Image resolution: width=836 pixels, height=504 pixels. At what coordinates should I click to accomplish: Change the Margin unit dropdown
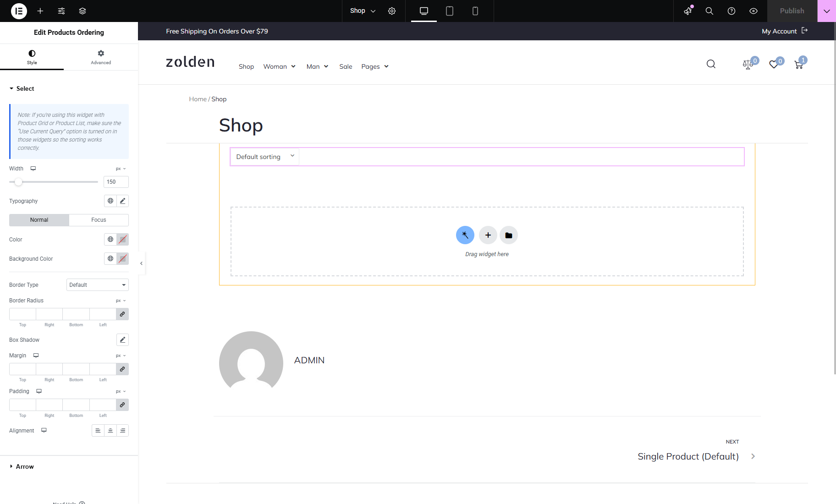pyautogui.click(x=121, y=356)
